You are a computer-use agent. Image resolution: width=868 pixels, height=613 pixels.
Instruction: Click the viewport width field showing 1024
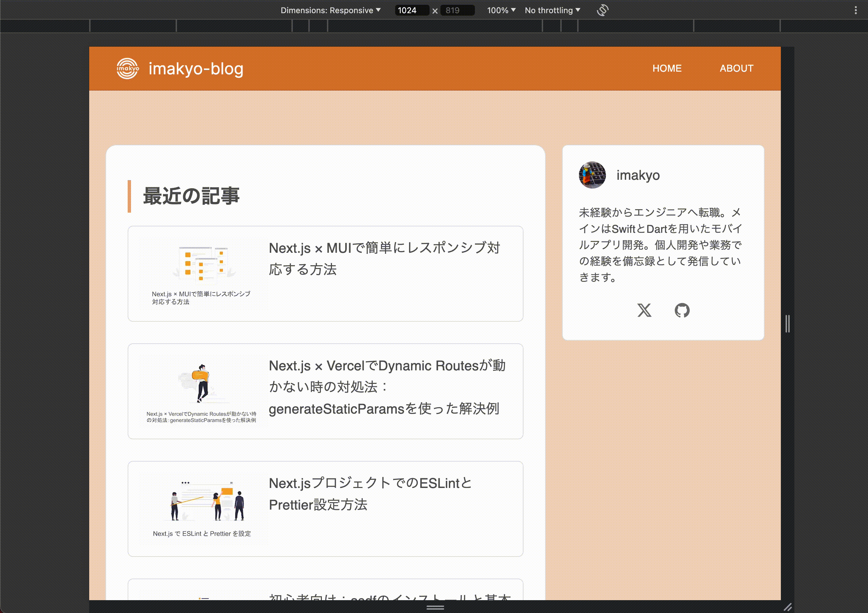pos(412,10)
